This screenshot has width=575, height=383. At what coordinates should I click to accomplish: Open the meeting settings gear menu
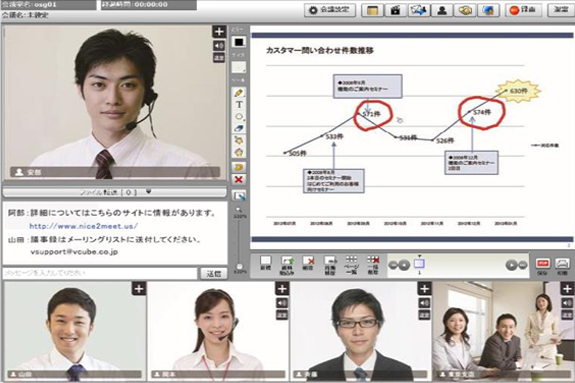[x=330, y=10]
